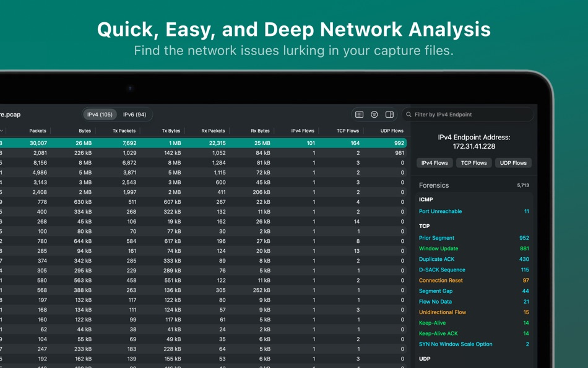
Task: Click Rx Packets value 22,315
Action: [x=217, y=143]
